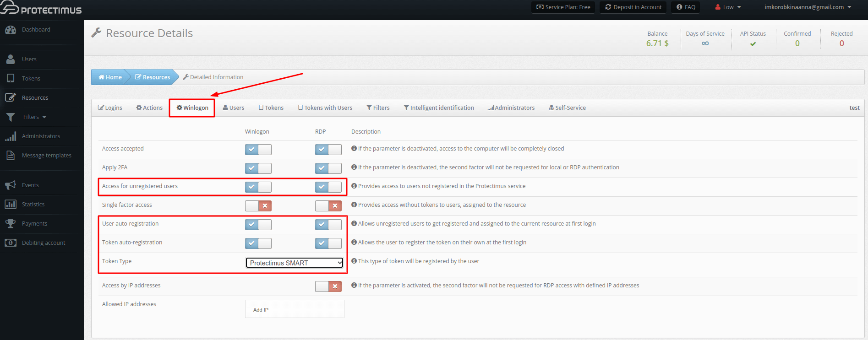
Task: Go to Resources breadcrumb
Action: [153, 77]
